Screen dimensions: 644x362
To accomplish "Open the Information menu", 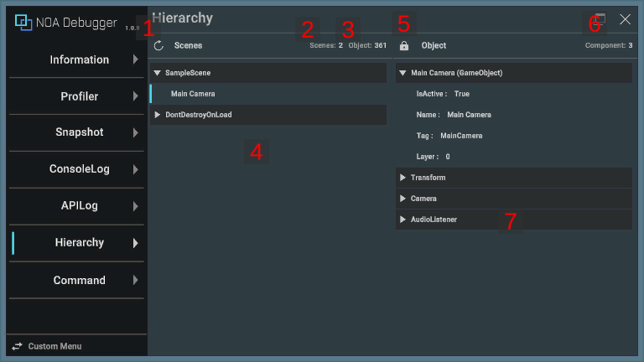I will pyautogui.click(x=76, y=59).
